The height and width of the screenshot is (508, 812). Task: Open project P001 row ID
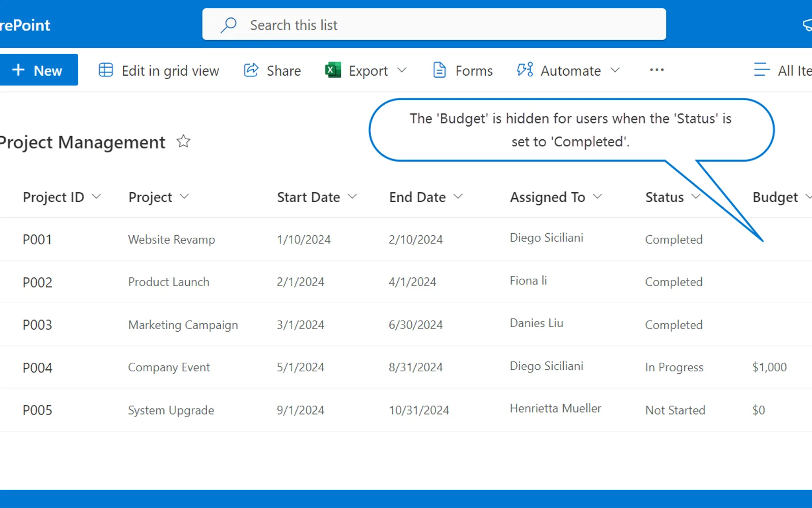37,239
